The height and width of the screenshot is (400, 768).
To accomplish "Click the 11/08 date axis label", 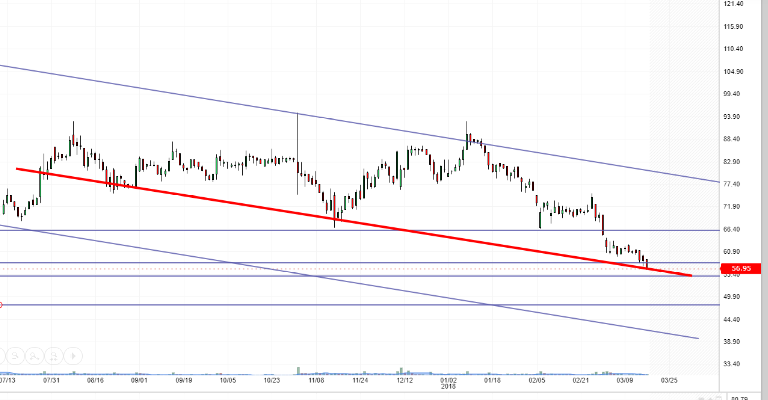I will click(316, 380).
